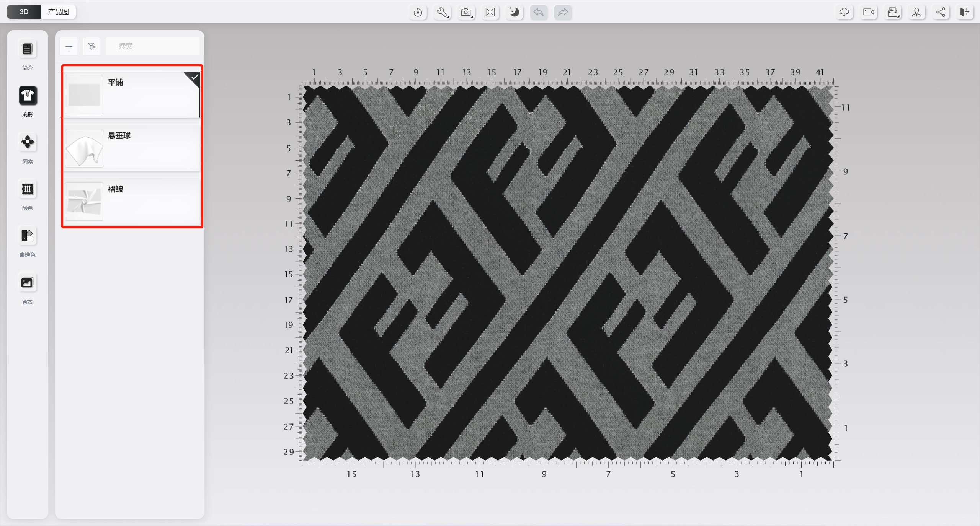Click the video camera record icon
This screenshot has width=980, height=526.
pyautogui.click(x=868, y=12)
